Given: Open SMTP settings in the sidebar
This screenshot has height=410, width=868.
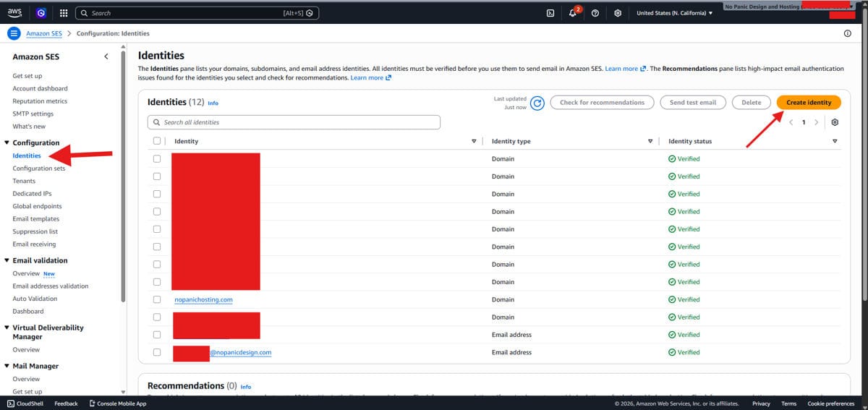Looking at the screenshot, I should (x=33, y=114).
